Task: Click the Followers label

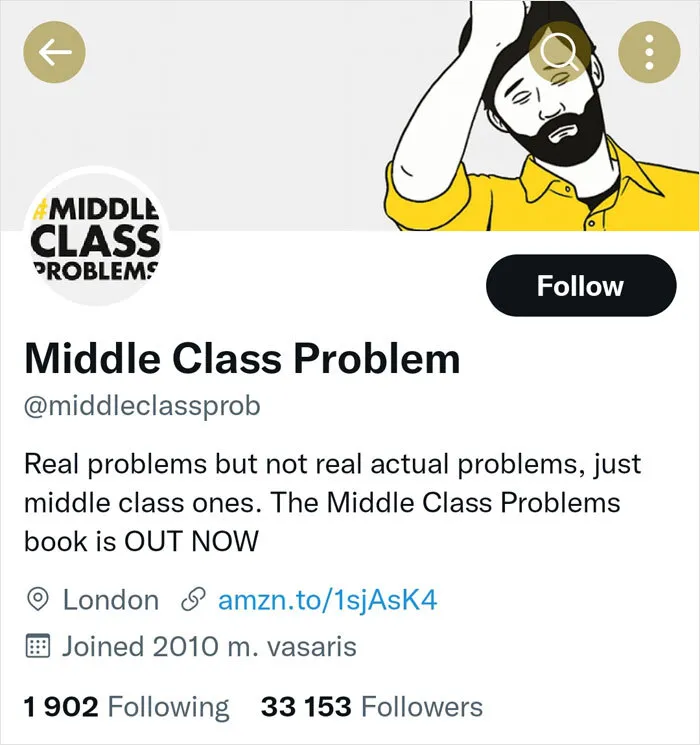Action: pyautogui.click(x=422, y=707)
